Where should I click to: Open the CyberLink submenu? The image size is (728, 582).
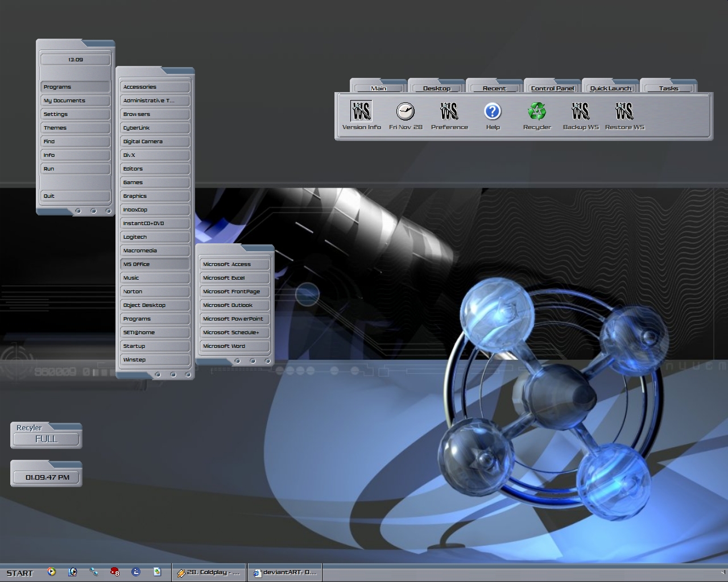coord(155,128)
